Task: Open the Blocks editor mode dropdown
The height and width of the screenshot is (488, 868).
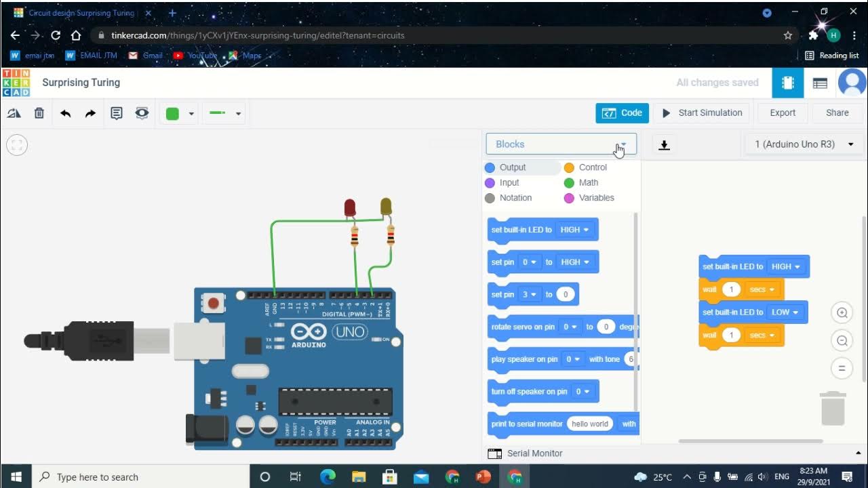Action: 561,144
